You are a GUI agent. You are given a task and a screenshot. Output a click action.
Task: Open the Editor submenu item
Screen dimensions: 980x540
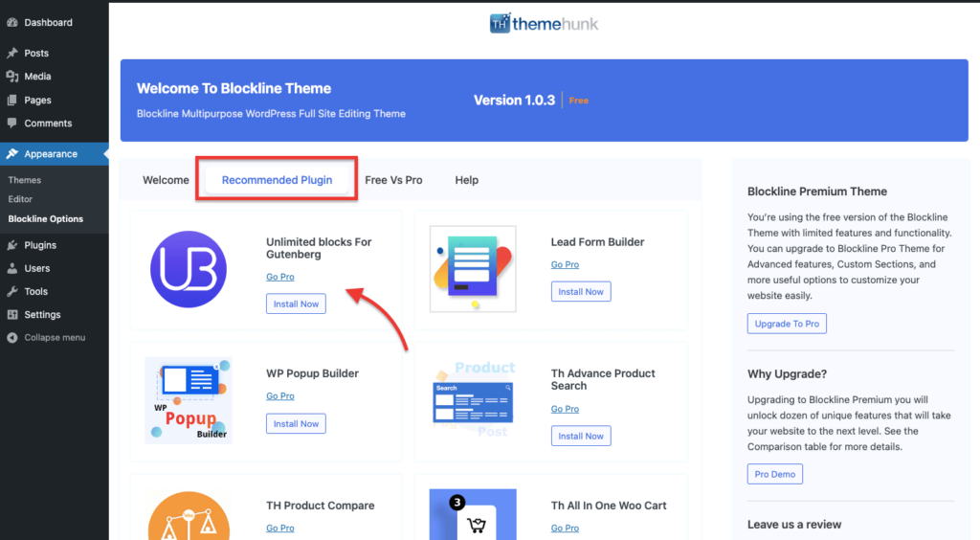(20, 199)
